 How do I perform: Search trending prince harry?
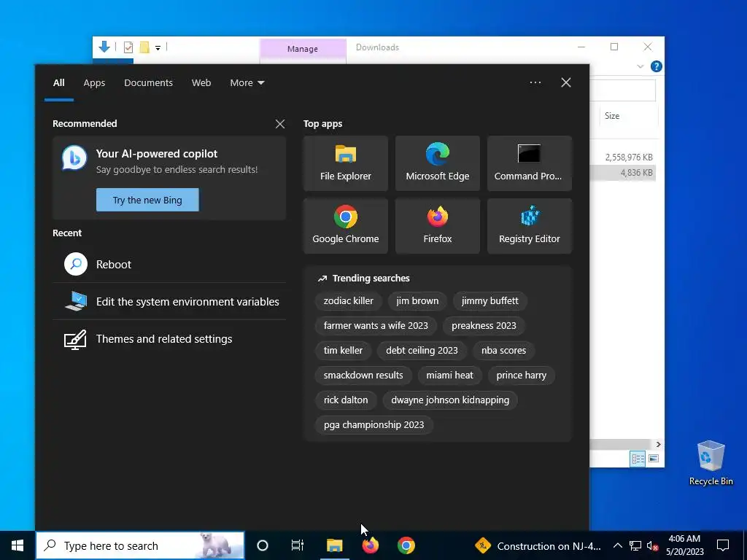(521, 376)
